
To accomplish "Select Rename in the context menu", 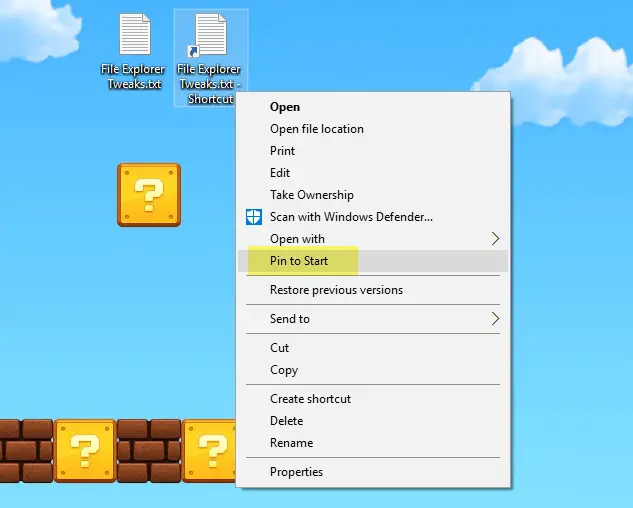I will coord(373,443).
